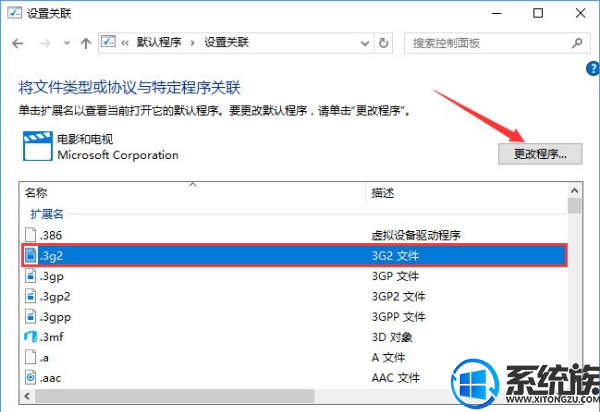Image resolution: width=600 pixels, height=412 pixels.
Task: Click the .3g2 file icon
Action: pyautogui.click(x=31, y=255)
